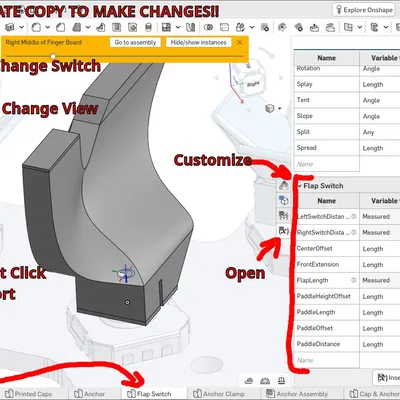Open the Printed Caps tab
Screen dimensions: 400x400
29,394
